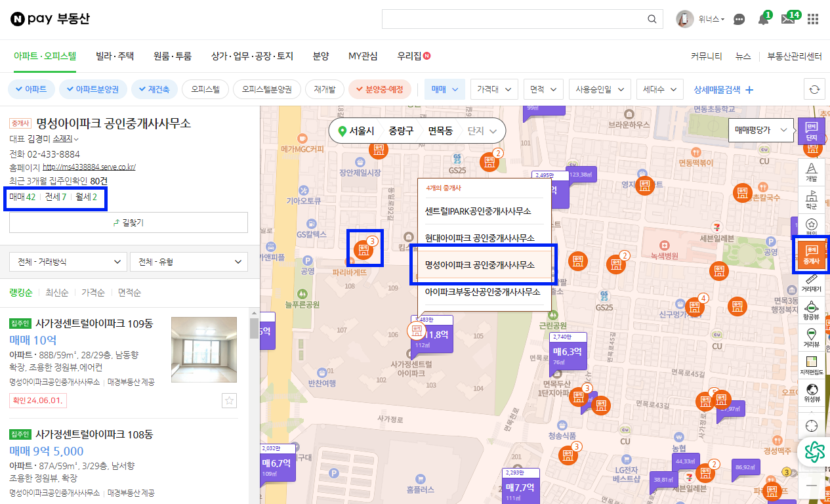Screen dimensions: 830x504
Task: Toggle the 분양중·예정 filter chip
Action: (380, 89)
